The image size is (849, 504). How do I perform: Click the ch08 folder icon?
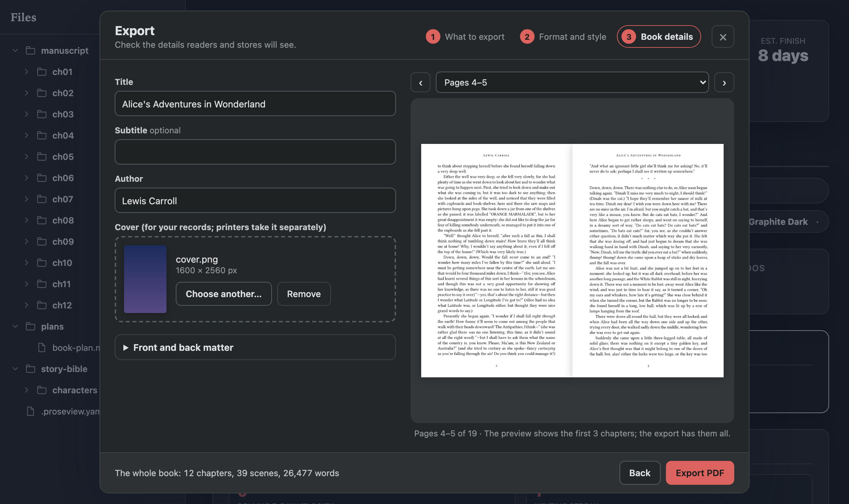42,220
